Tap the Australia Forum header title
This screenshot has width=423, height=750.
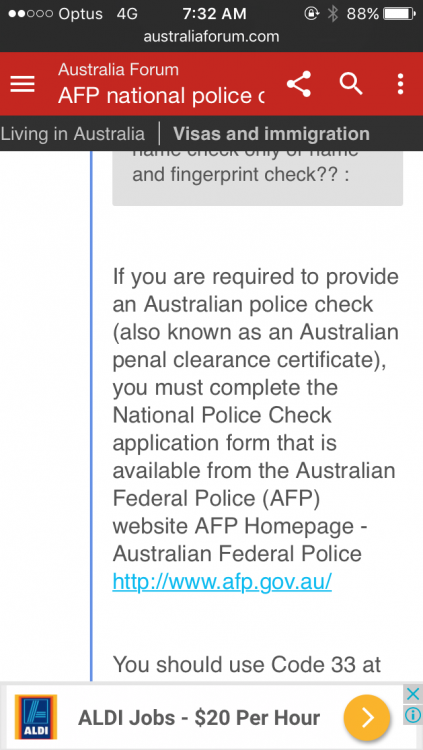[x=118, y=69]
